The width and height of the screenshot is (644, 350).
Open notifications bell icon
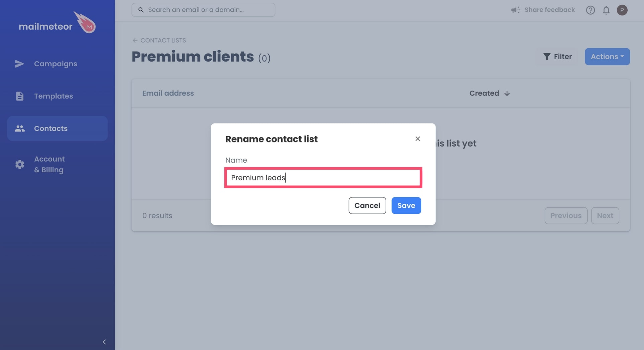coord(606,10)
